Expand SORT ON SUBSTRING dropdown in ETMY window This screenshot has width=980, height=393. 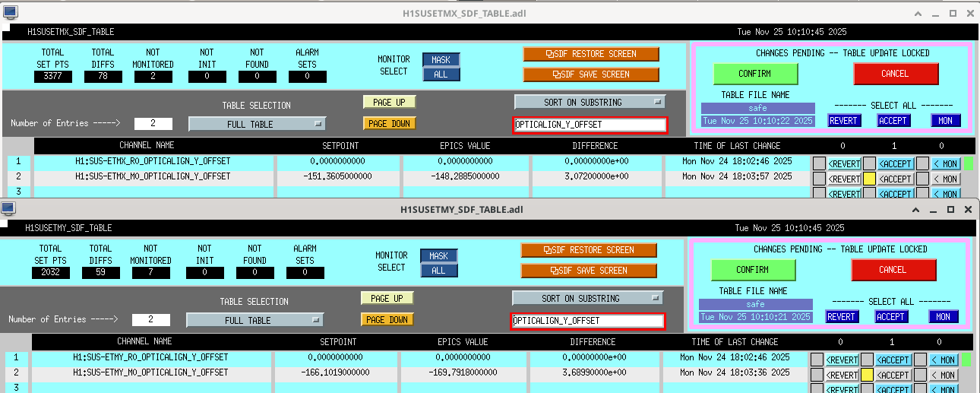click(587, 298)
